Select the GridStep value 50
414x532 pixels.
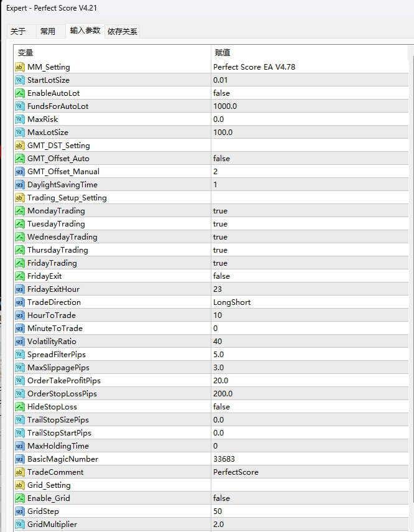pyautogui.click(x=218, y=511)
